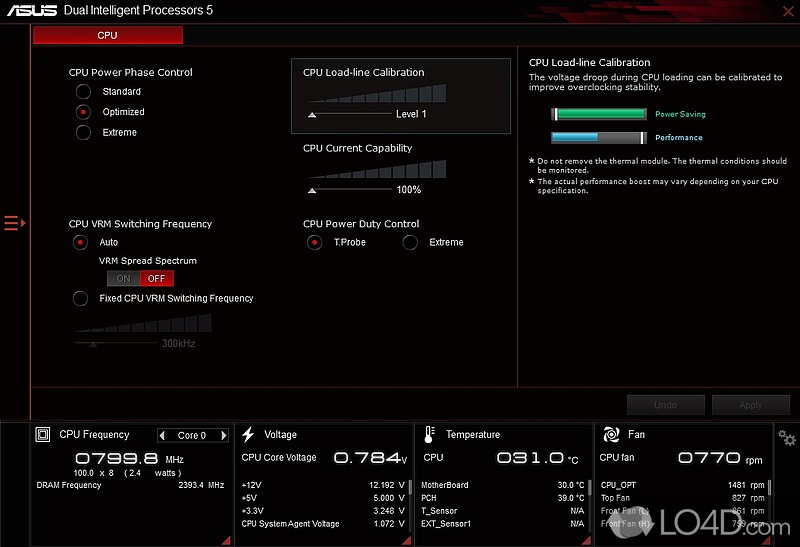Select the Extreme power phase option

coord(83,133)
